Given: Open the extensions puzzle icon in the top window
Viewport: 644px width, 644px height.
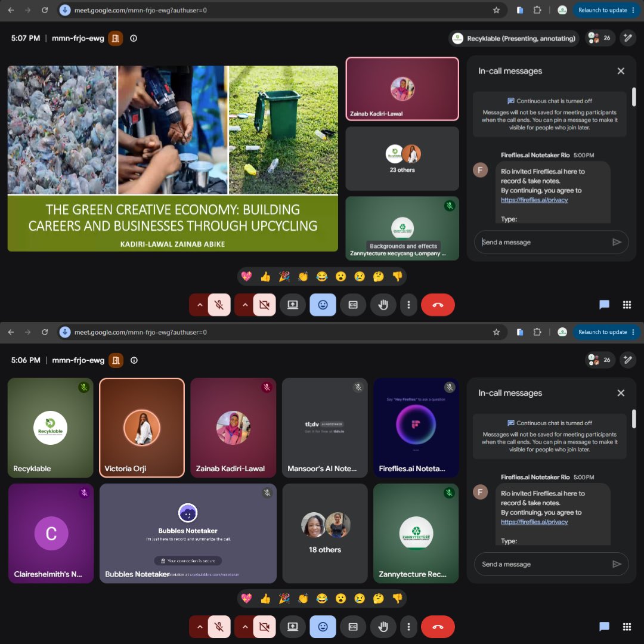Looking at the screenshot, I should pos(537,10).
